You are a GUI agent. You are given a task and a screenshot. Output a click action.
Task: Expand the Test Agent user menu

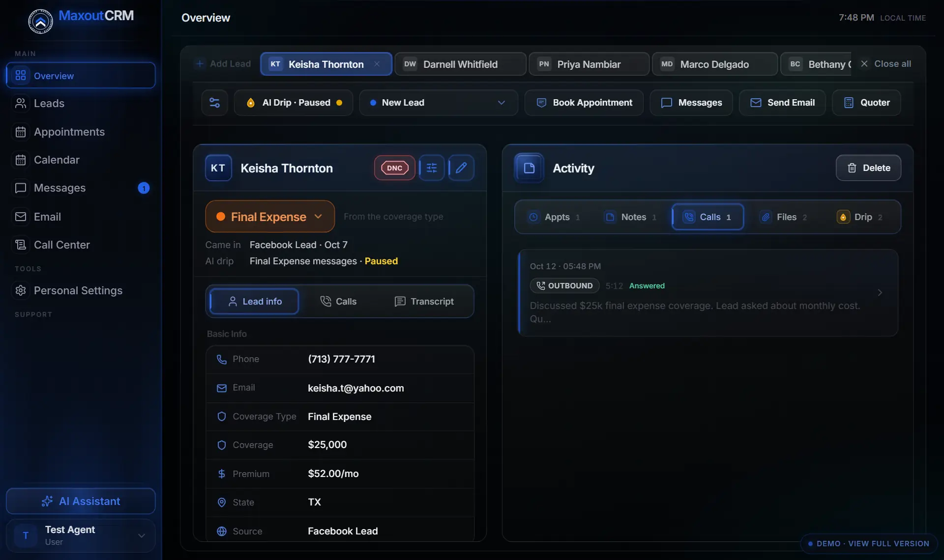coord(81,536)
